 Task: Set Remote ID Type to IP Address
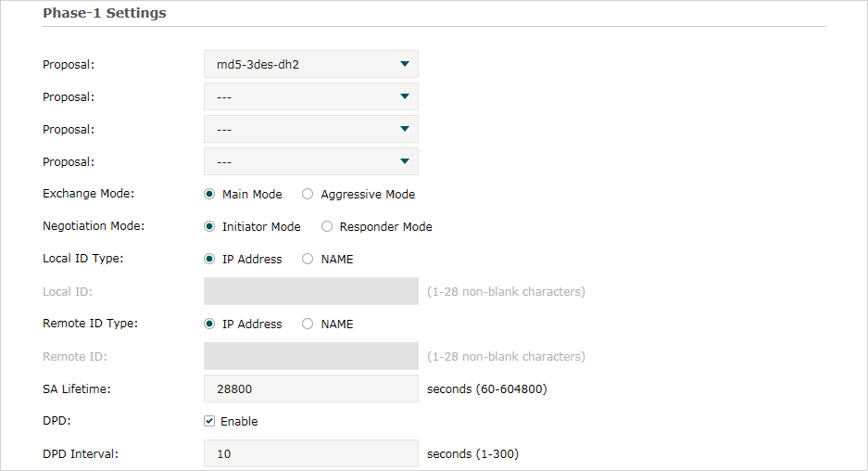tap(209, 324)
